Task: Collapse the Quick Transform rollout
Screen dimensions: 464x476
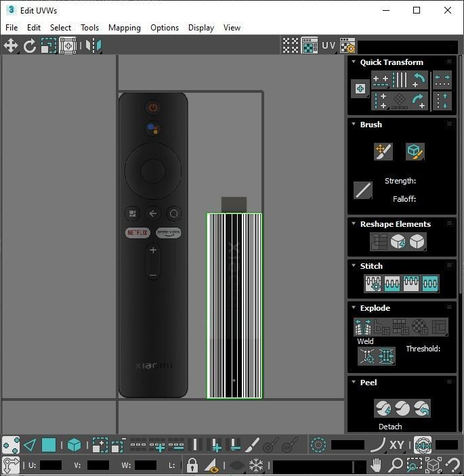Action: click(x=354, y=62)
